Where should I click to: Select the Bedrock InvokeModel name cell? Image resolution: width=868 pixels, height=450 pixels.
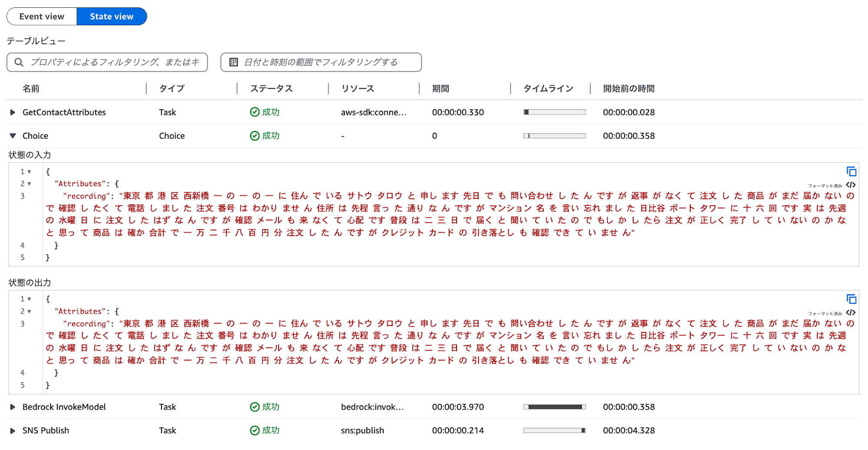64,407
